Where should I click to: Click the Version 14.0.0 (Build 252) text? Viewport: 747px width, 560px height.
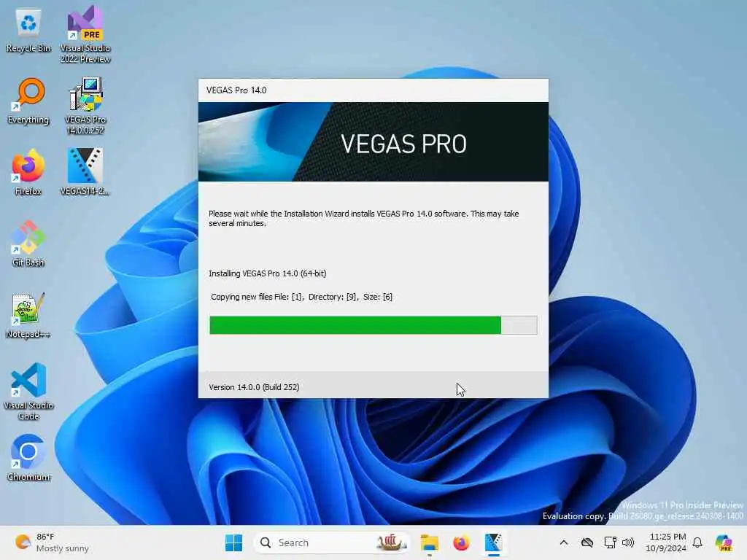(254, 387)
